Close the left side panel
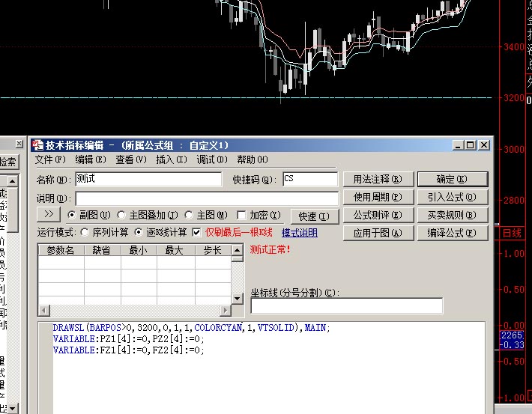 19,144
